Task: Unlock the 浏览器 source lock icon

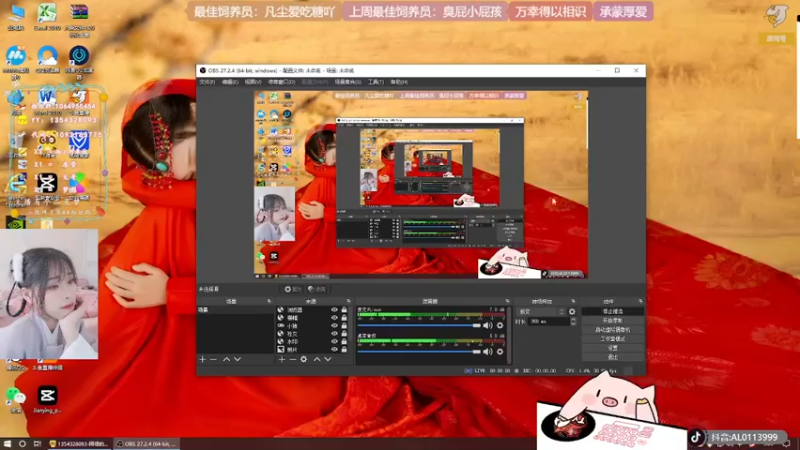Action: click(344, 310)
